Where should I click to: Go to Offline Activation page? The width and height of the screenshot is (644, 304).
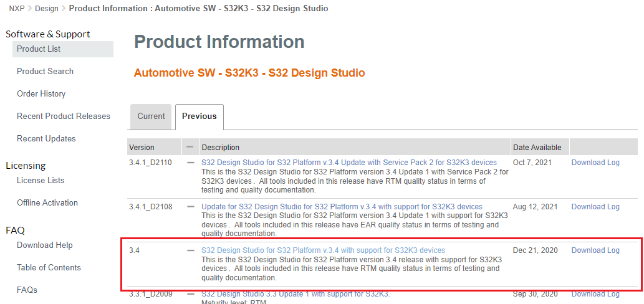coord(47,203)
